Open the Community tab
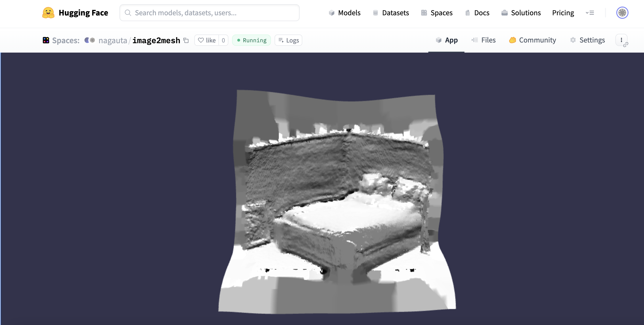 (533, 40)
